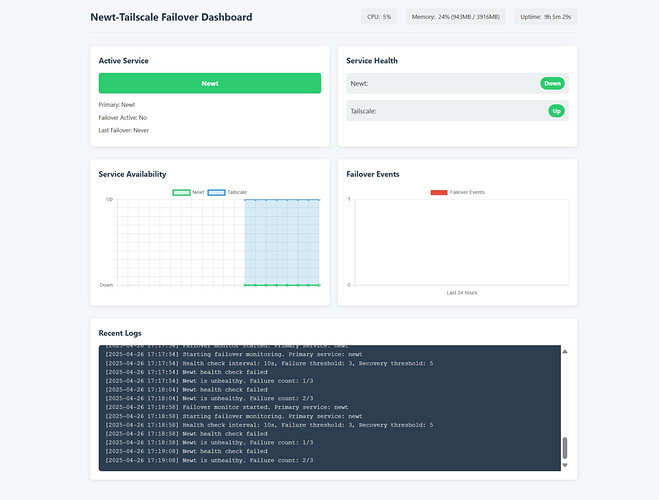Click the 'Primary: Newt' text

[117, 105]
